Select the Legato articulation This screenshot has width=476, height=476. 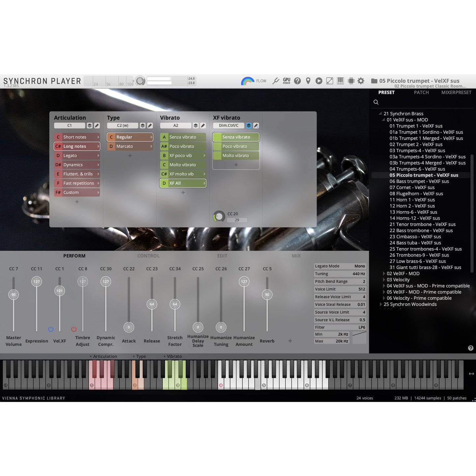pyautogui.click(x=77, y=155)
